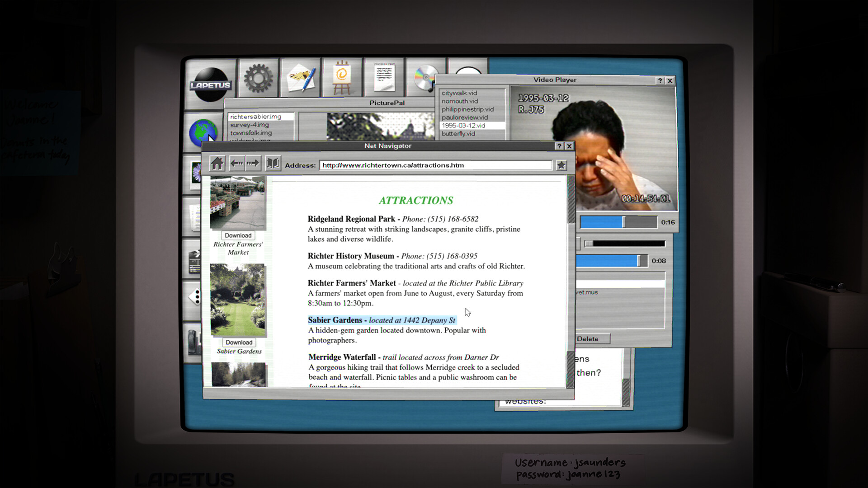
Task: Click Download under Sabier Gardens
Action: point(238,342)
